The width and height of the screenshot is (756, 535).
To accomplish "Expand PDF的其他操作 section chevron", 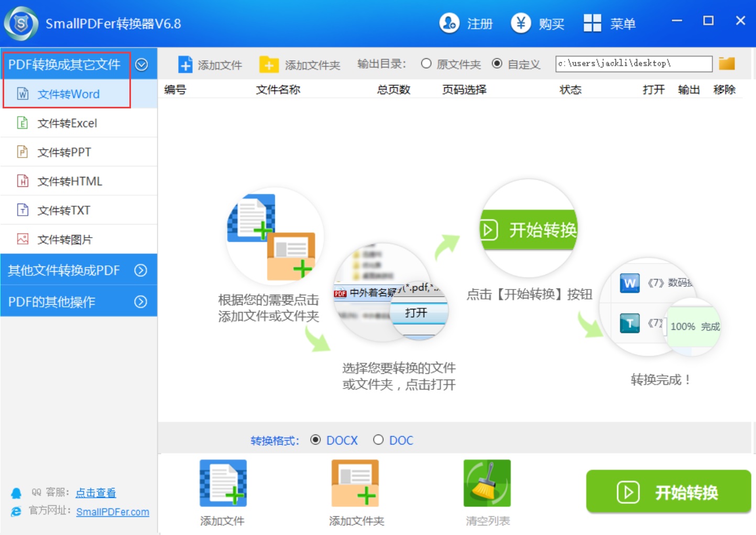I will click(140, 302).
